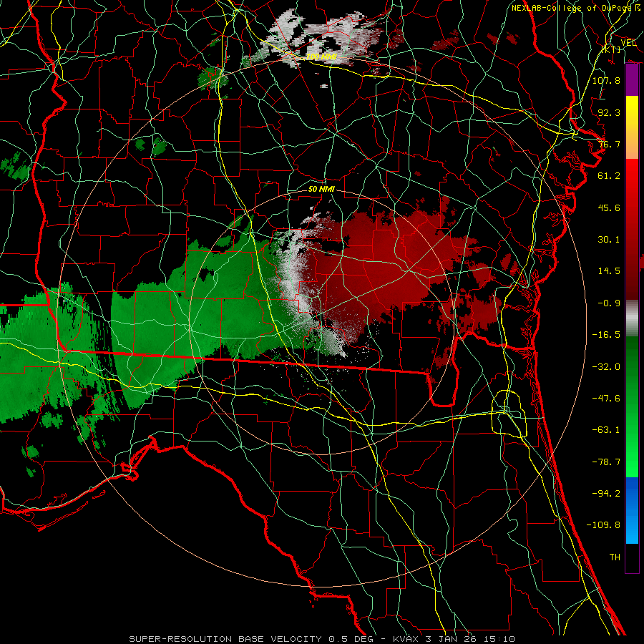Click the TH label at the legend bottom
Viewport: 644px width, 644px height.
point(615,557)
